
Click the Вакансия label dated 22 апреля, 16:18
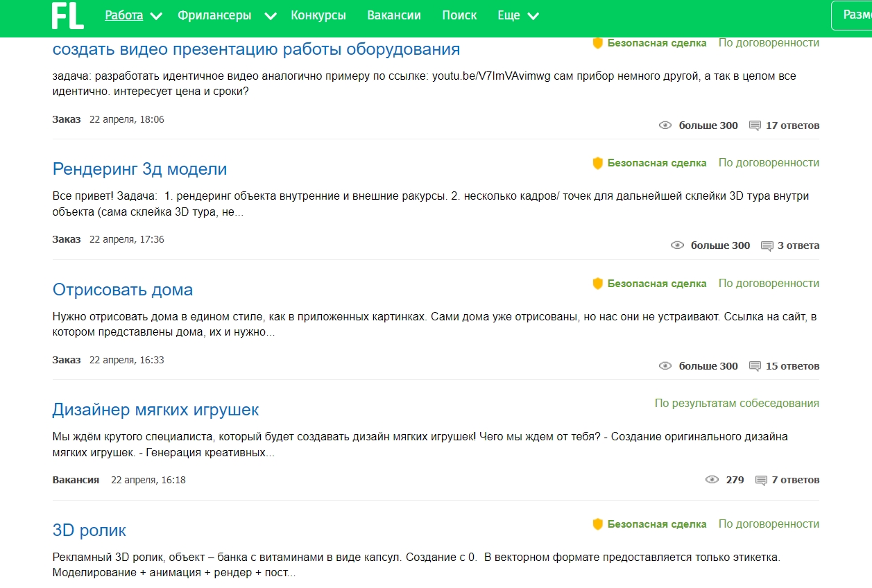point(76,480)
